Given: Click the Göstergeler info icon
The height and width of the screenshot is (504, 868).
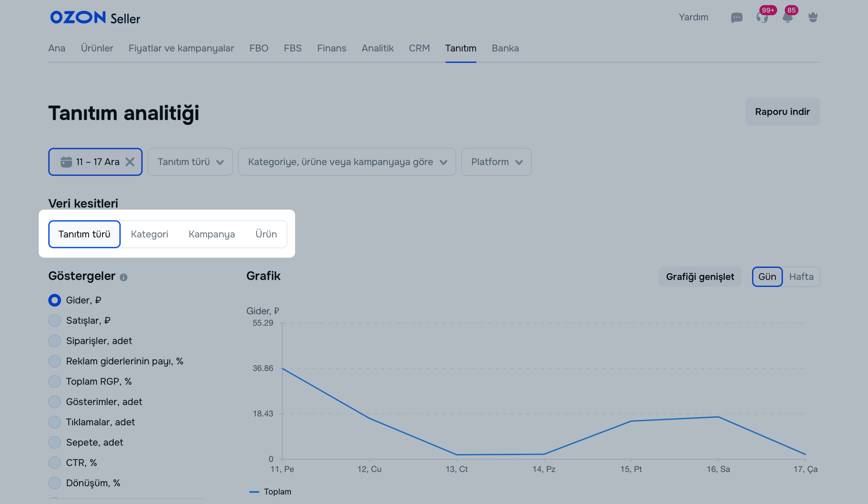Looking at the screenshot, I should 123,277.
